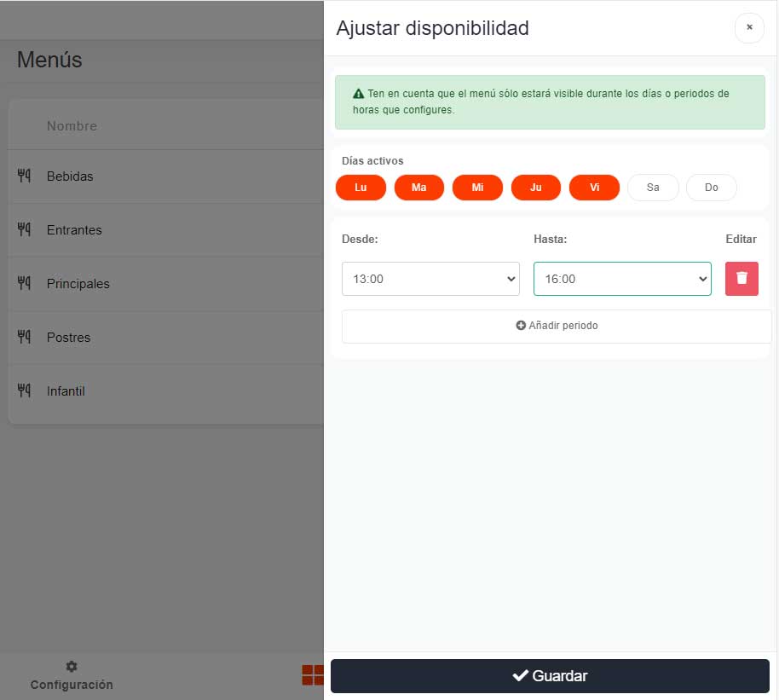Click the utensils icon beside Entrantes
Image resolution: width=779 pixels, height=700 pixels.
pyautogui.click(x=24, y=229)
